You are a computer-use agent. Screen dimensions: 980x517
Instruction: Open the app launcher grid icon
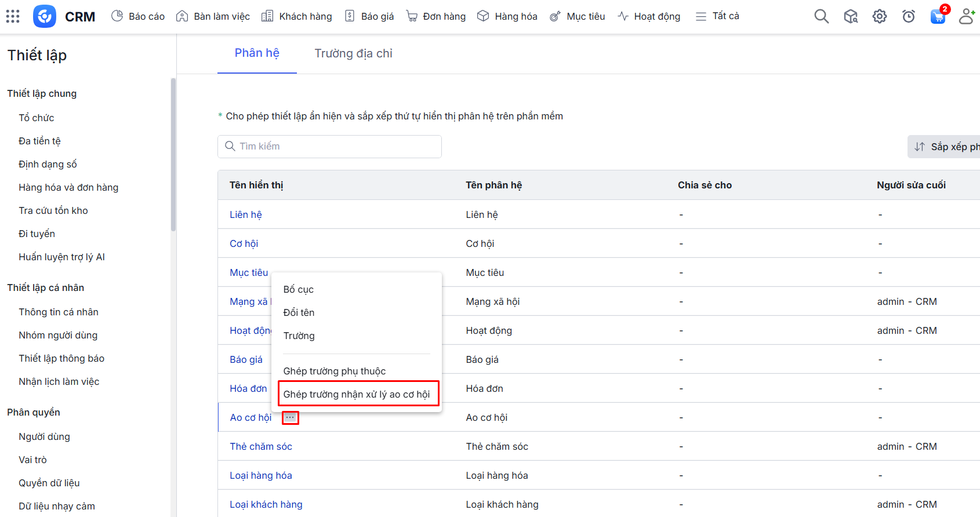13,16
